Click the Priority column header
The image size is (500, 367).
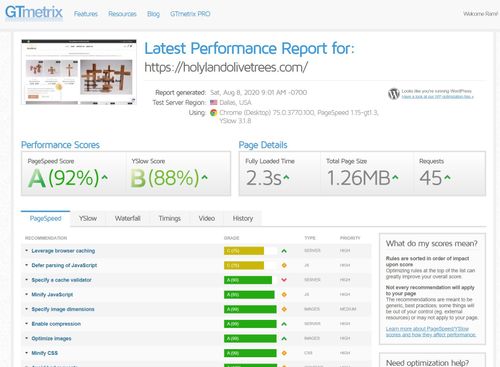350,238
